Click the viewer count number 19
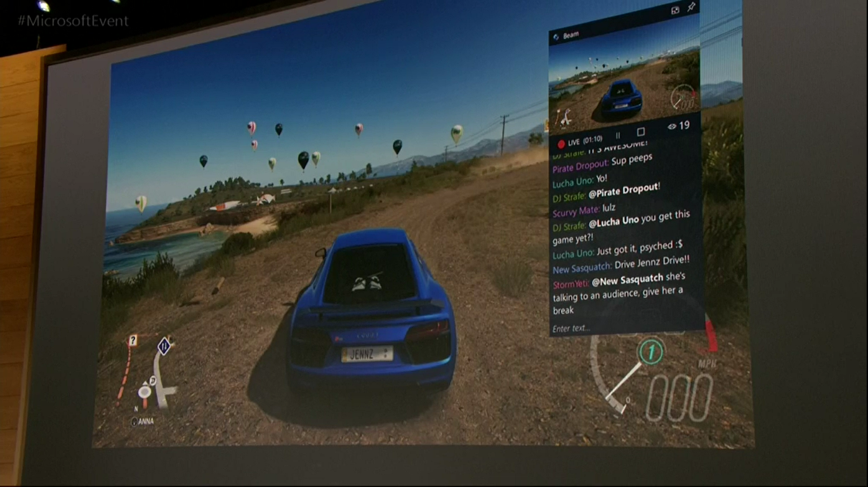Viewport: 868px width, 487px height. pyautogui.click(x=685, y=126)
